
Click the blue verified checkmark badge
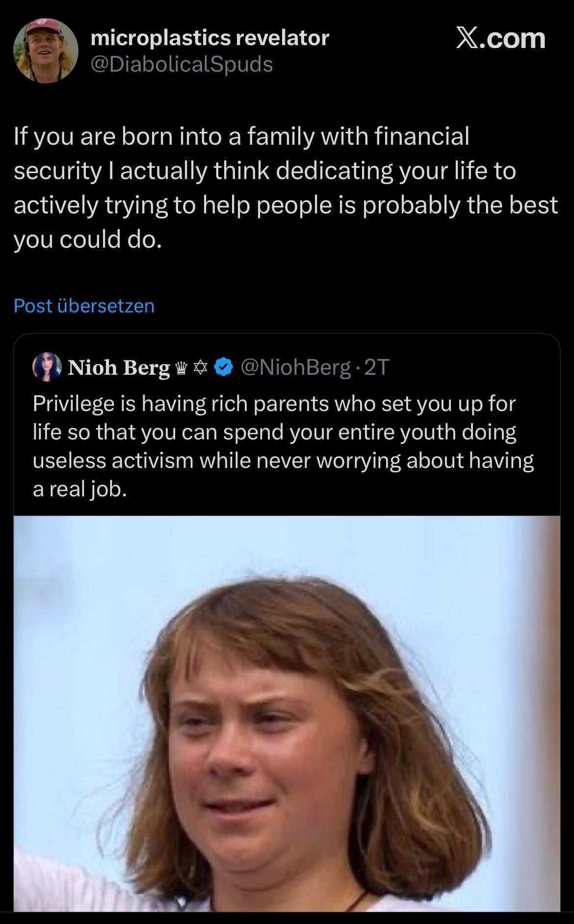[x=223, y=367]
